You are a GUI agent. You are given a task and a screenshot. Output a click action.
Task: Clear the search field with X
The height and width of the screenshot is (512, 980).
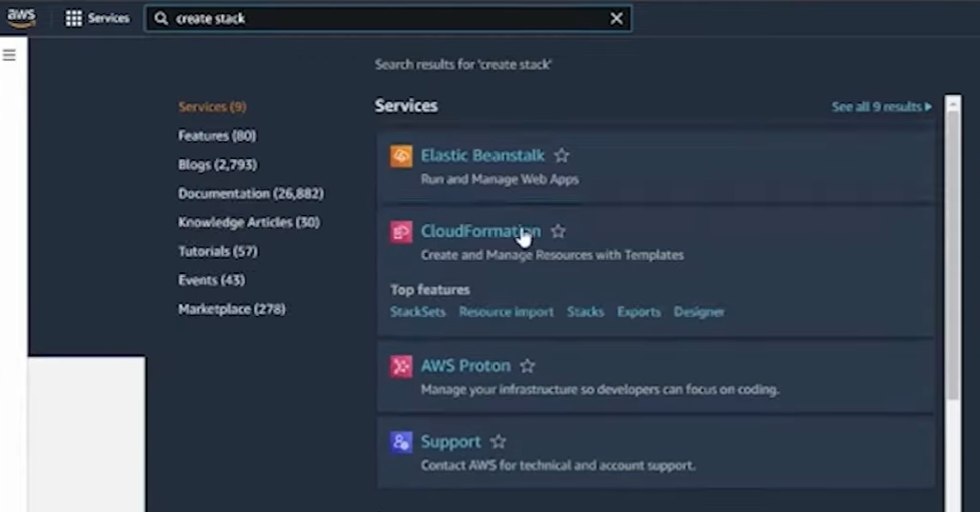[x=617, y=19]
